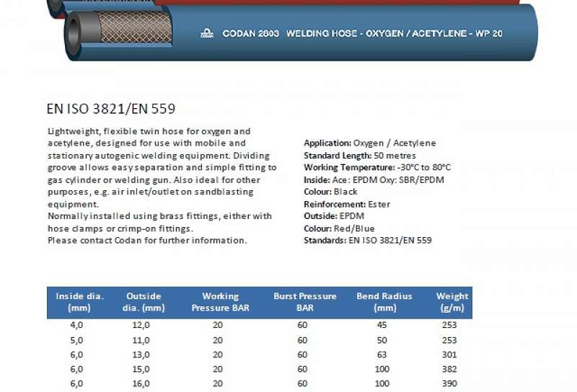577x392 pixels.
Task: Click the "Working Temperature: -30°C to 80°C" line
Action: pos(377,167)
